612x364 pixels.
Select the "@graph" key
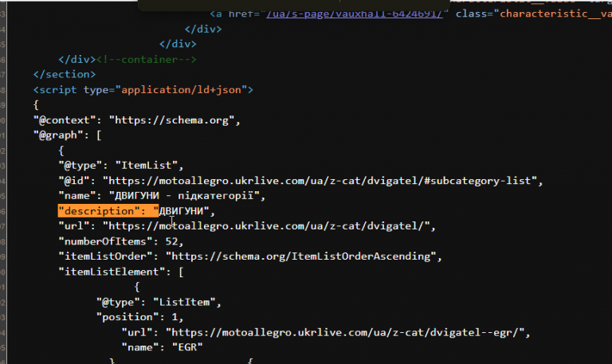[58, 135]
